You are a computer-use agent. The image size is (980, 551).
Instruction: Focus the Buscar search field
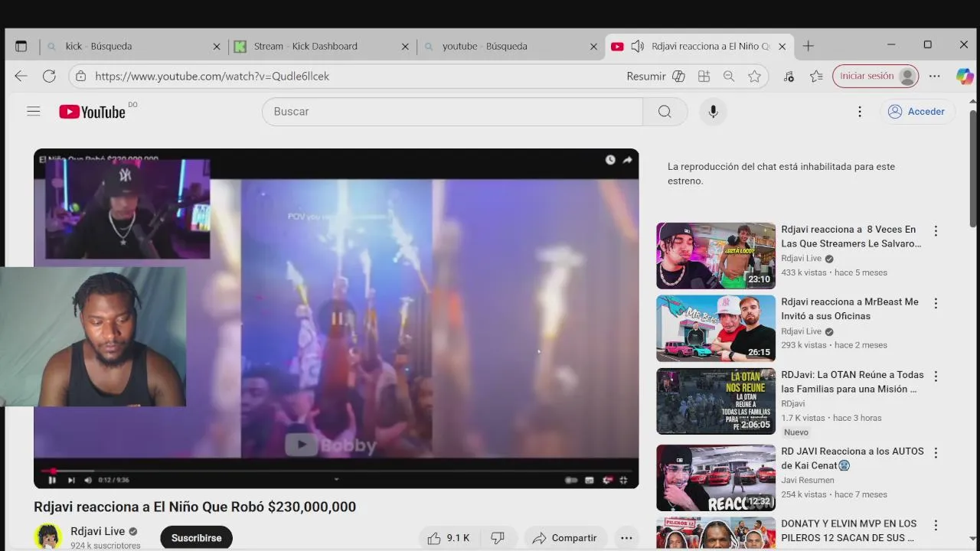pos(452,112)
